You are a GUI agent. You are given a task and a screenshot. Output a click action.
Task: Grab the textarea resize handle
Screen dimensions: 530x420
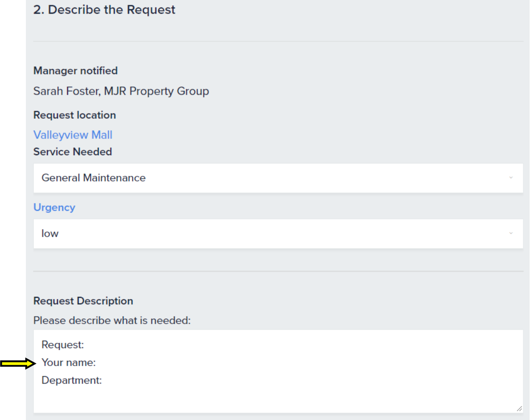(519, 409)
